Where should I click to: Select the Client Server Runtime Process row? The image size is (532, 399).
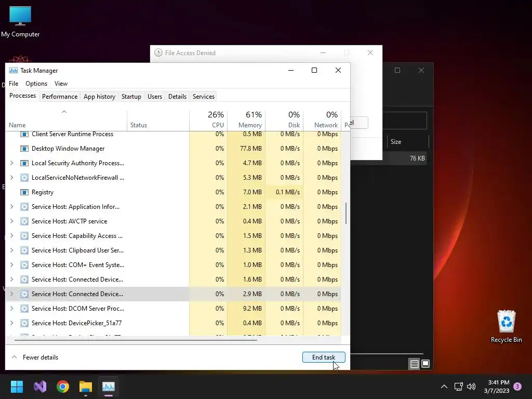(x=173, y=135)
